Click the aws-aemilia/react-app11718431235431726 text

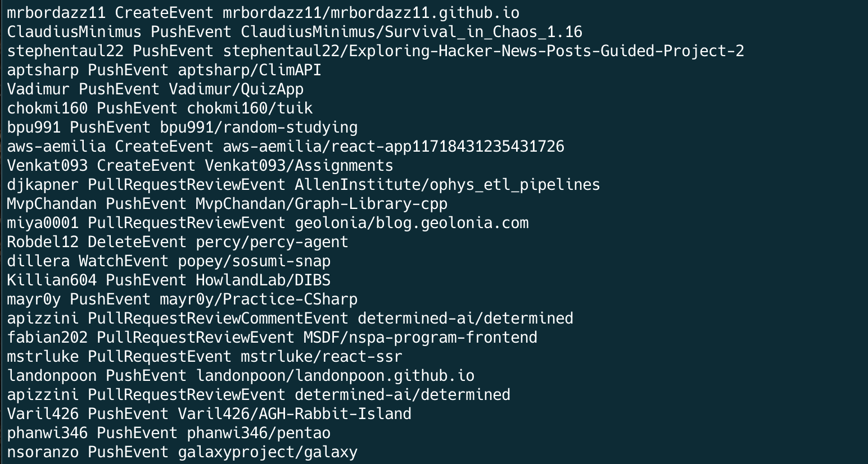pos(394,146)
